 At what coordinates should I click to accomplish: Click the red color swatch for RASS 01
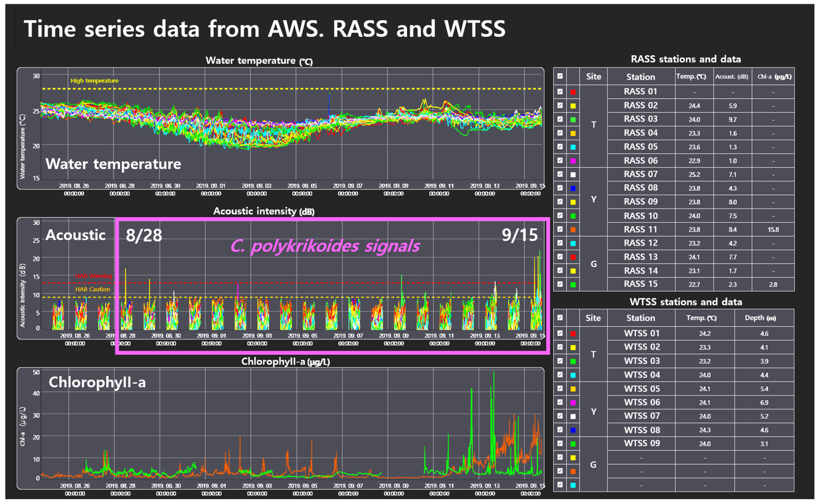[573, 92]
